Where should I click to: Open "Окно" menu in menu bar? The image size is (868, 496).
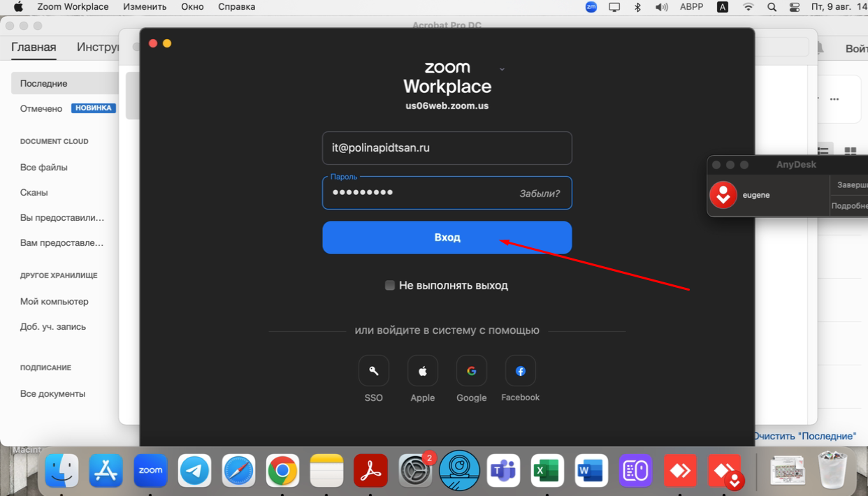[192, 7]
